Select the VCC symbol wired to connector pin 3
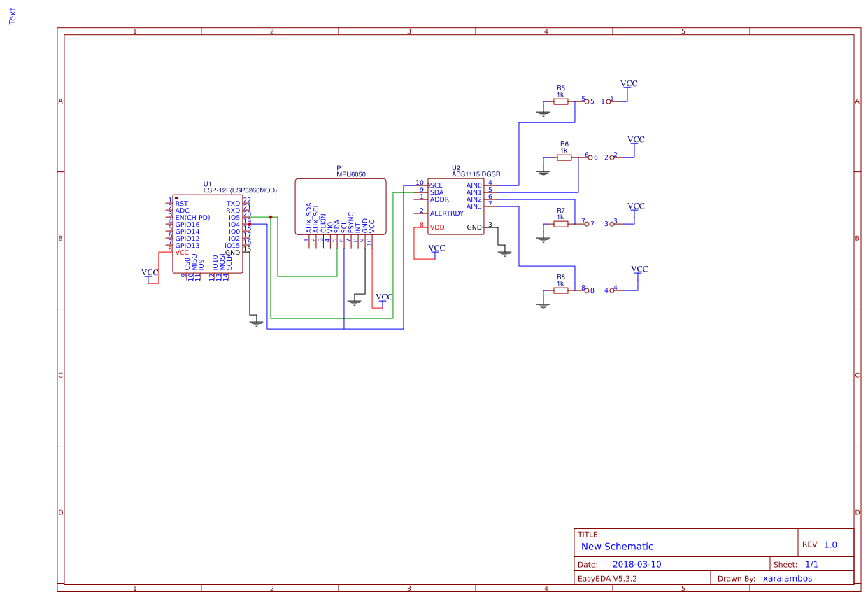 point(636,208)
